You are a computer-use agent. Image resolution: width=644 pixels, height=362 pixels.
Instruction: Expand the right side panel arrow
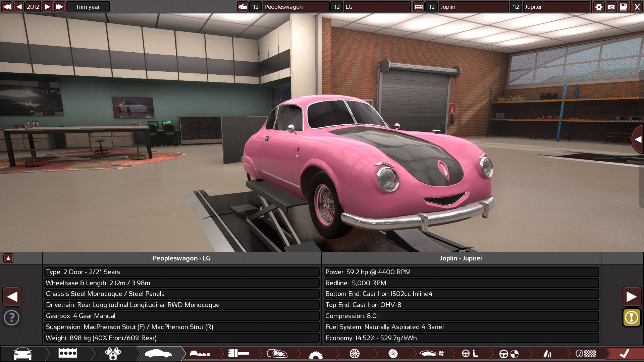[638, 139]
